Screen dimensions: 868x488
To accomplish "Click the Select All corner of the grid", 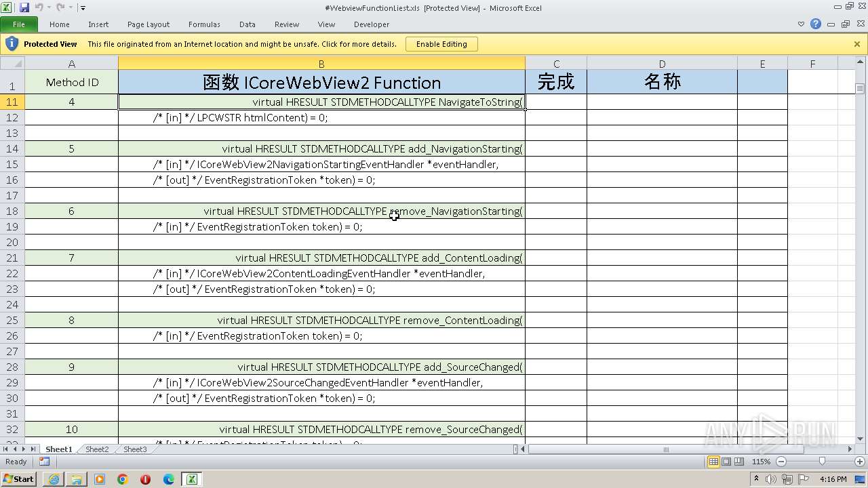I will 12,64.
